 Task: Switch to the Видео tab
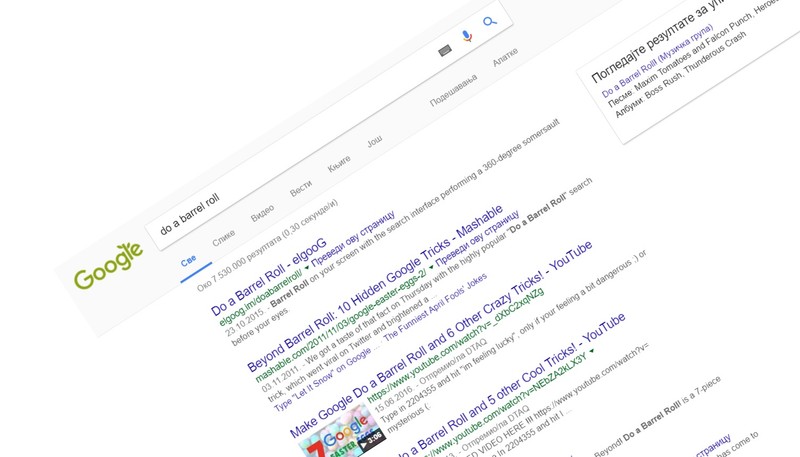(x=263, y=213)
